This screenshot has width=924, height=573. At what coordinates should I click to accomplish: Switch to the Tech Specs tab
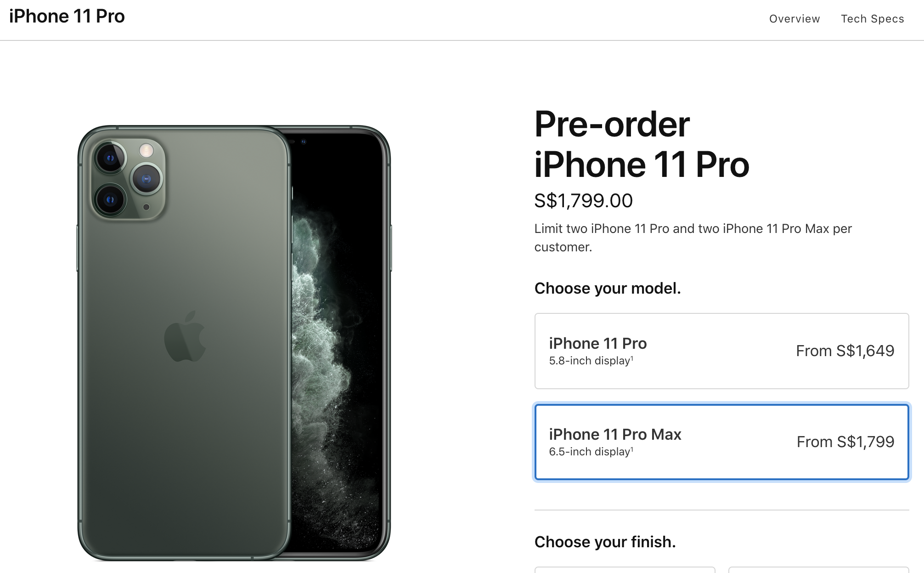[872, 19]
